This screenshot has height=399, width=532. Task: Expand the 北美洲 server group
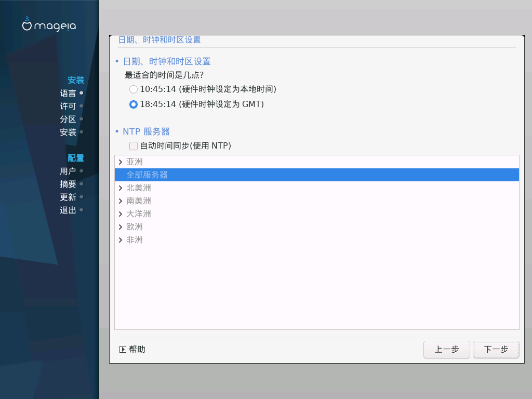[x=121, y=188]
